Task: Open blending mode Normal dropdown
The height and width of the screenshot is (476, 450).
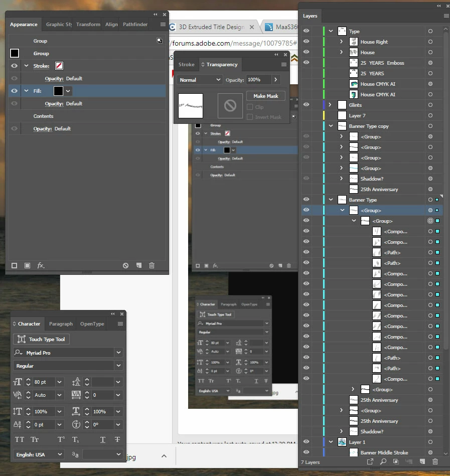Action: pos(200,80)
